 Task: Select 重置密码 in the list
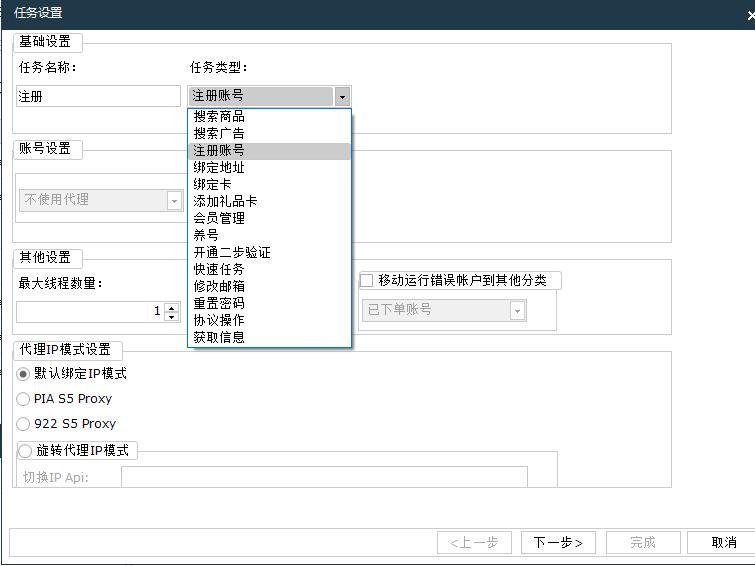coord(269,303)
